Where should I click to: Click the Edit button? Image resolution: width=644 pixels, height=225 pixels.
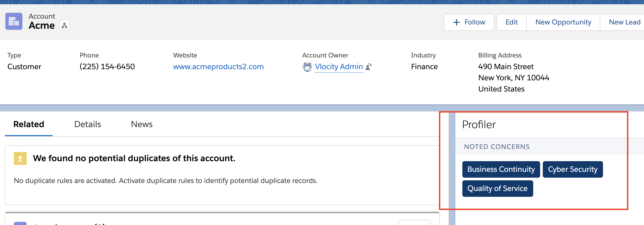point(511,22)
